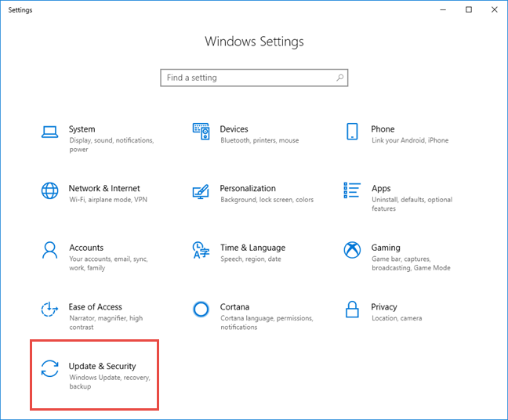Click the Accounts category title
The image size is (508, 420).
(x=86, y=248)
